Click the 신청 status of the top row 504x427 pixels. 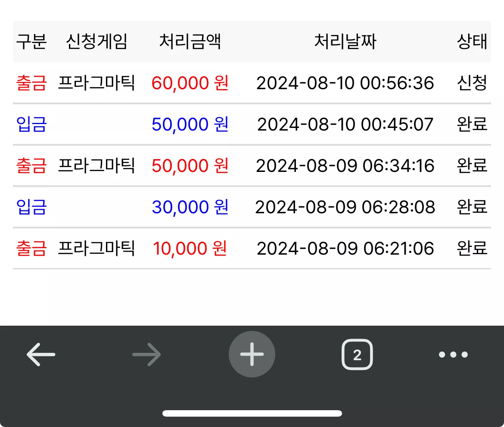tap(472, 83)
